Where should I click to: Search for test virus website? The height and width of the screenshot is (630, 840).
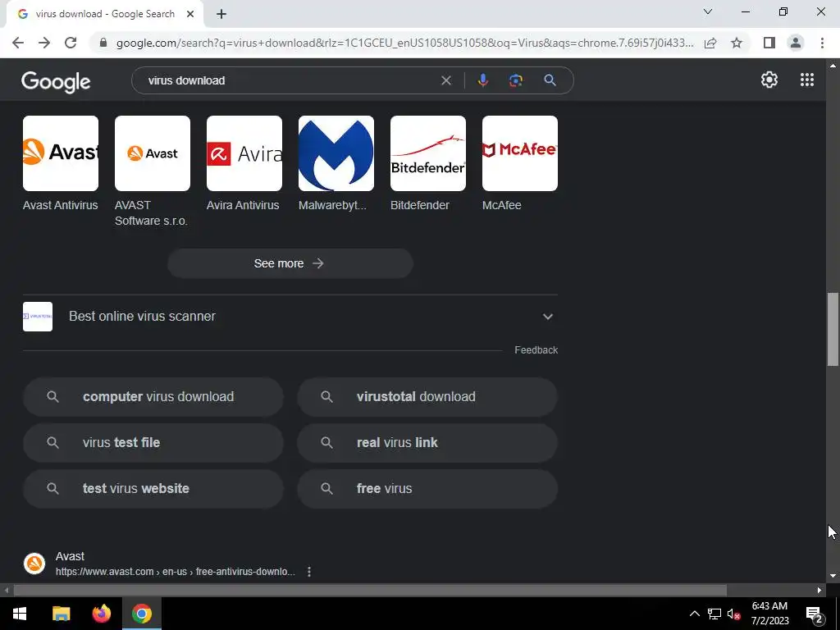[153, 489]
